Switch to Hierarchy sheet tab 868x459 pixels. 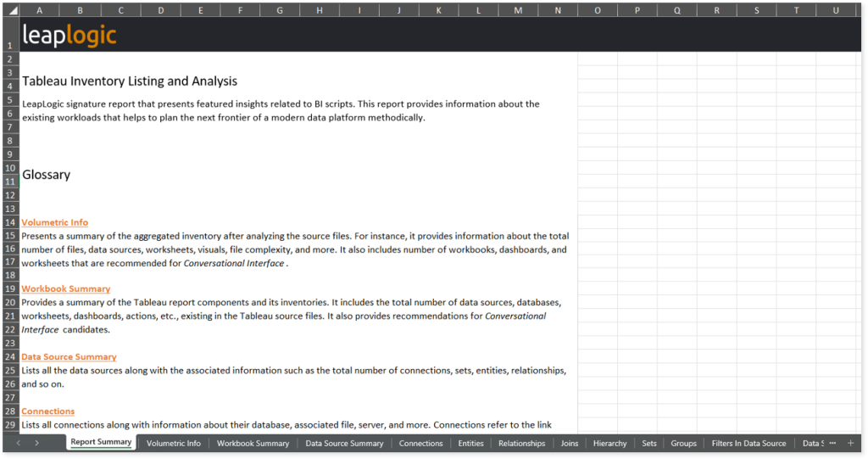tap(609, 444)
